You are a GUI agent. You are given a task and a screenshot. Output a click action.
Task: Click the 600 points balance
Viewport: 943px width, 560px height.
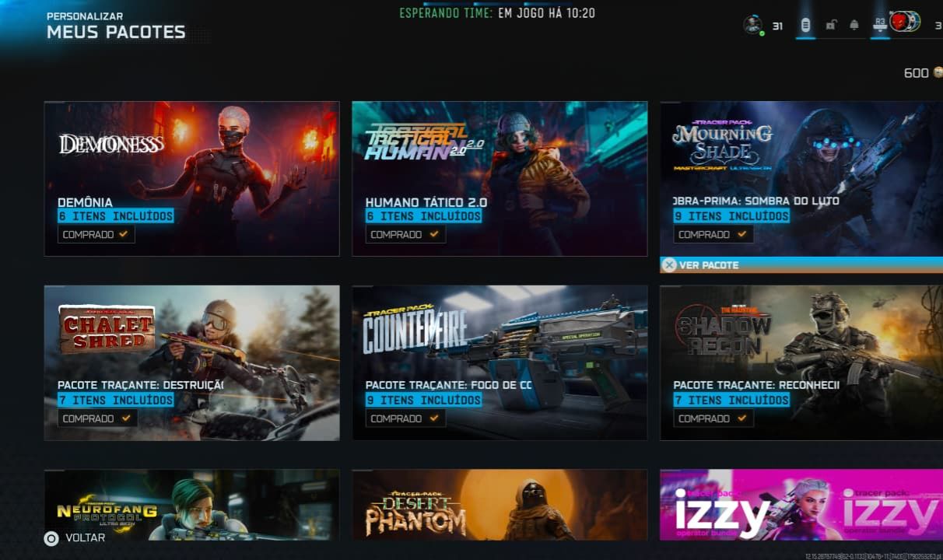click(x=917, y=73)
